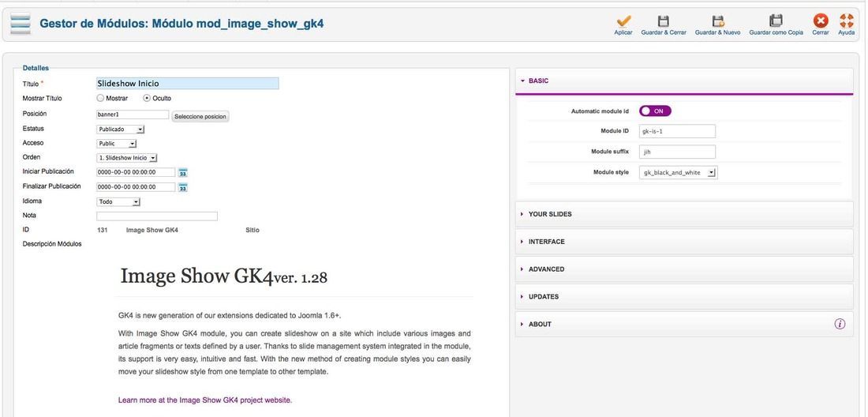Open Ayuda lifebuoy help icon

tap(847, 21)
